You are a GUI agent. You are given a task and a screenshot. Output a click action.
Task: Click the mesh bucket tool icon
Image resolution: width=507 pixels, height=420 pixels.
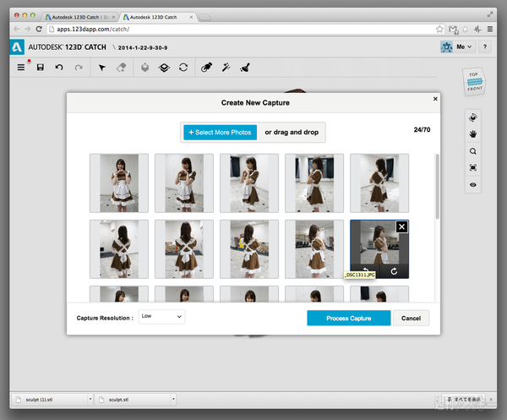coord(144,68)
